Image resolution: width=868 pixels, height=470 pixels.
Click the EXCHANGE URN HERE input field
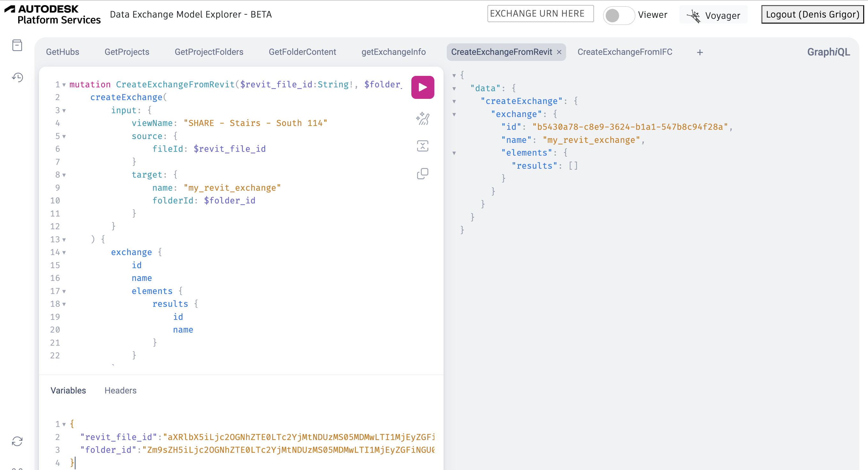[x=540, y=13]
